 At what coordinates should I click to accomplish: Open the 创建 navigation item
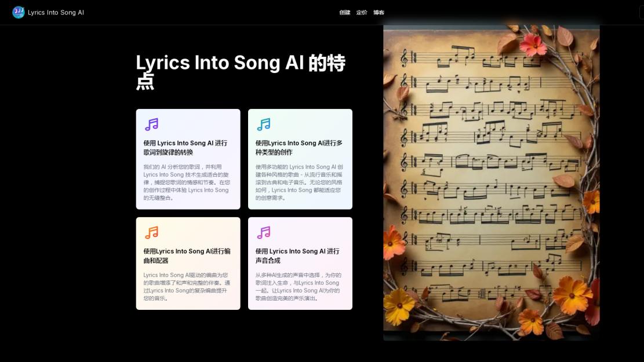[344, 12]
